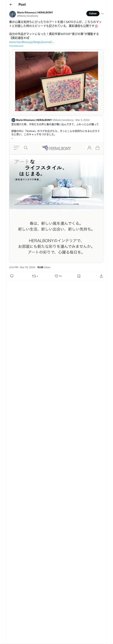Click the search magnifier in HERALBONY image
This screenshot has height=644, width=113.
click(x=26, y=148)
